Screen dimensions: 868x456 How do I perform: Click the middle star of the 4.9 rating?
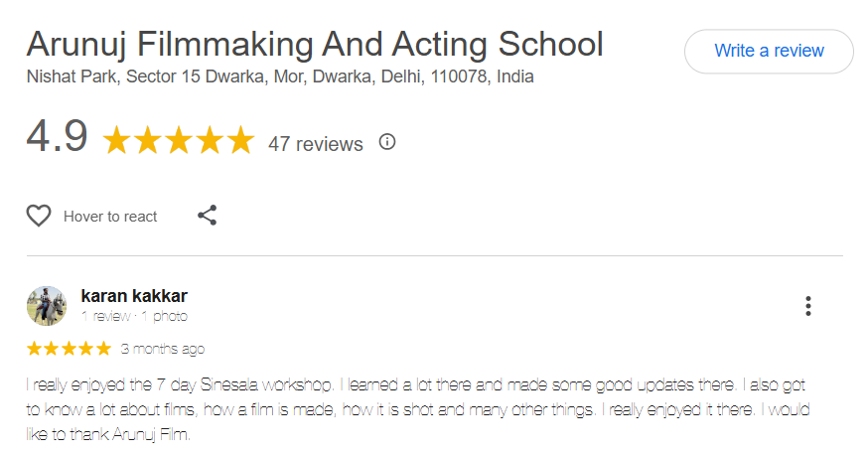coord(179,141)
